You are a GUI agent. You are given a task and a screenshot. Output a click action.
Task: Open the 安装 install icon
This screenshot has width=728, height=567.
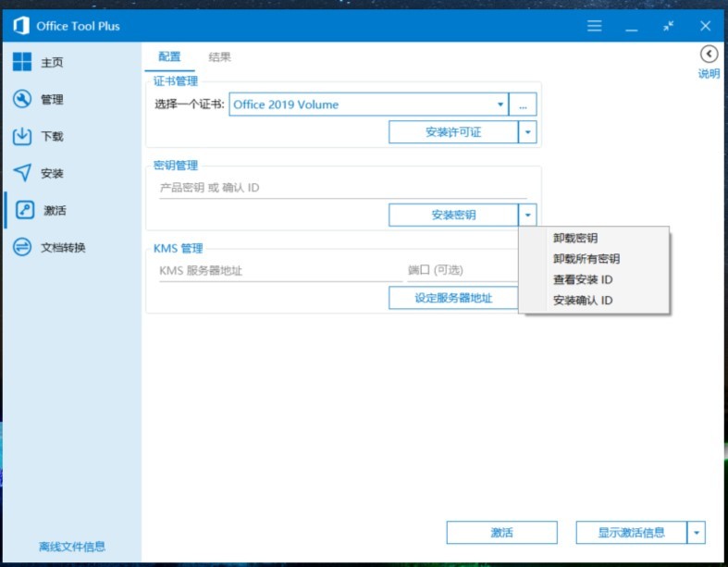click(x=22, y=174)
